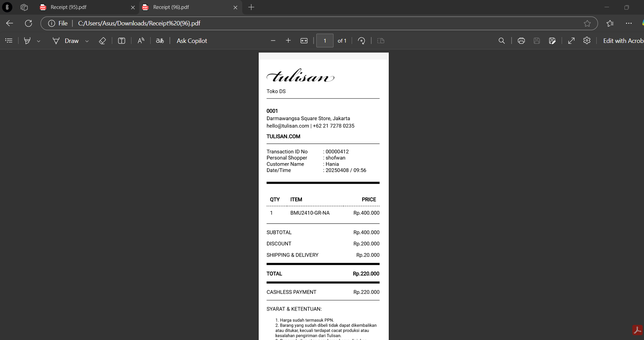This screenshot has width=644, height=340.
Task: Add this page to favorites star
Action: pyautogui.click(x=587, y=23)
